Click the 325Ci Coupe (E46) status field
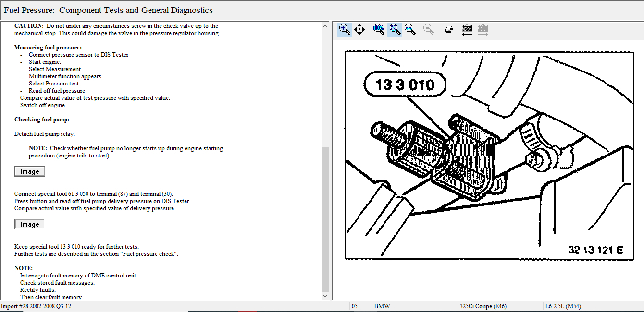644x312 pixels. [x=483, y=306]
